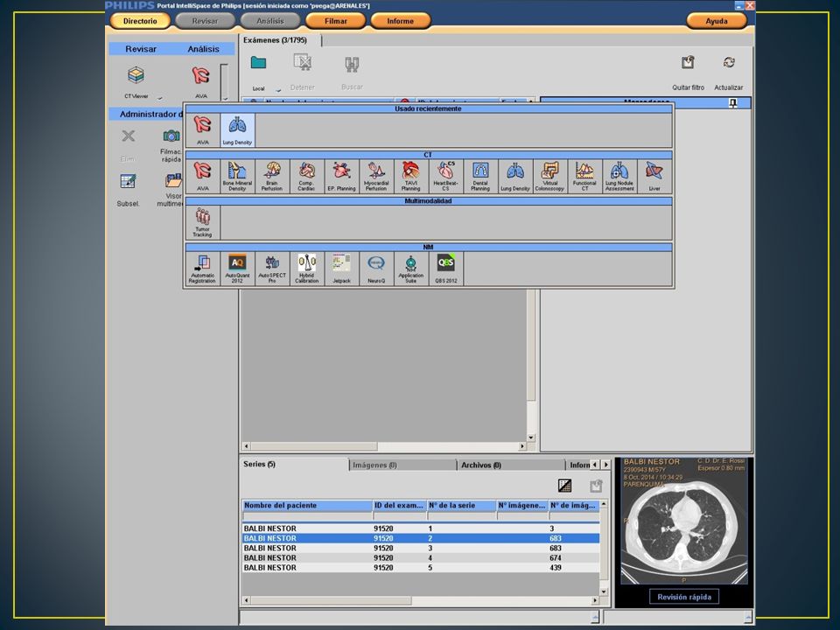Viewport: 840px width, 630px height.
Task: Open Lung Nodule Assessment application
Action: pos(619,176)
